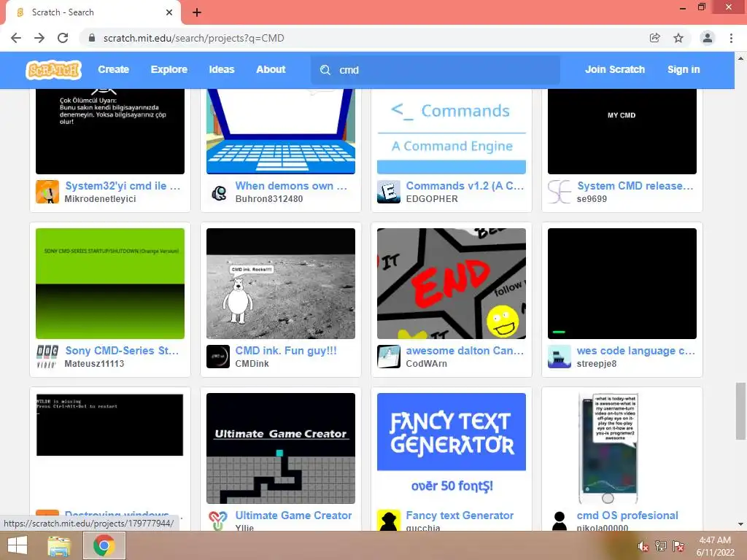Click the network tray icon

661,546
